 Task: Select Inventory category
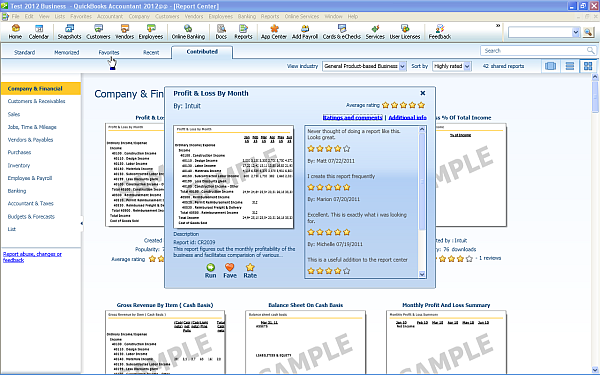[19, 165]
